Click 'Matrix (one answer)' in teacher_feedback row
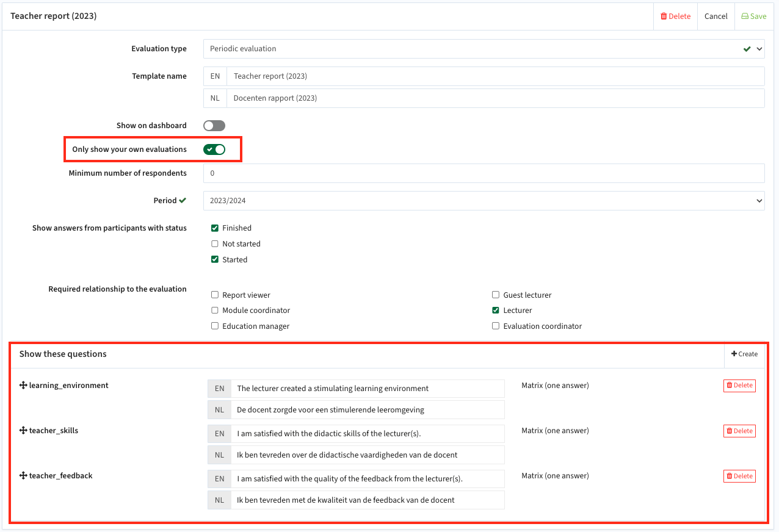 [x=555, y=476]
